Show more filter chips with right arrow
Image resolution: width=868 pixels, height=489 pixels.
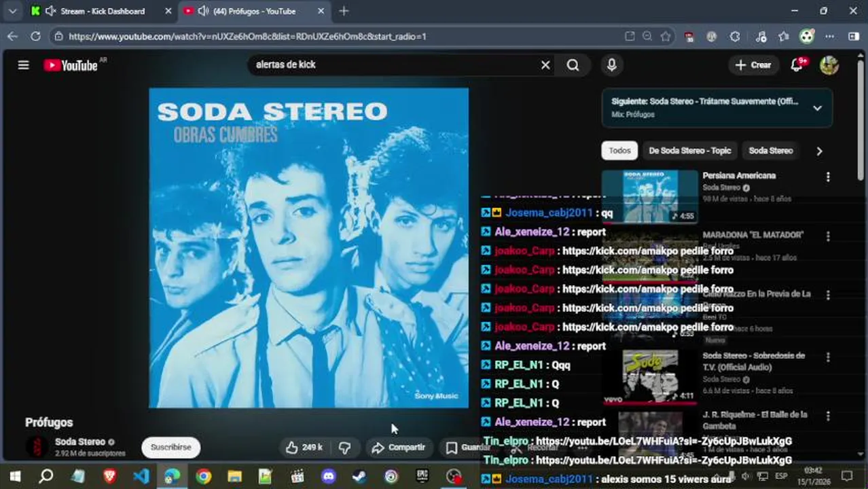(819, 151)
